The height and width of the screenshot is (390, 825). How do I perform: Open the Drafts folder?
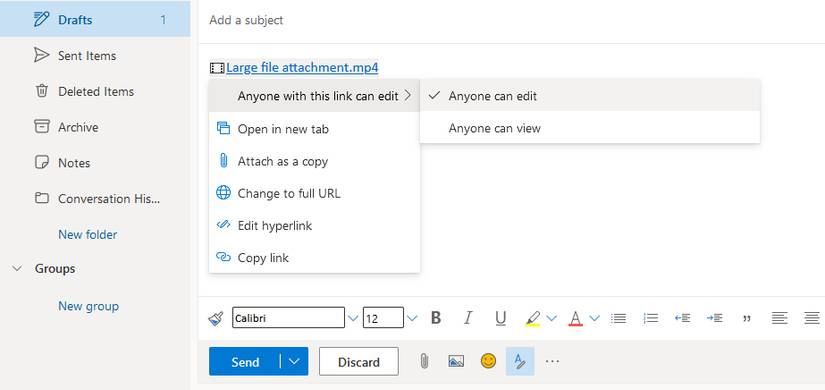coord(95,19)
